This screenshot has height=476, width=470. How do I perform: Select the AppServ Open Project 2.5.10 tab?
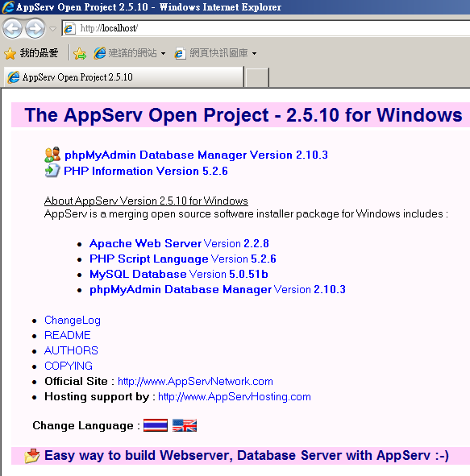pyautogui.click(x=124, y=77)
